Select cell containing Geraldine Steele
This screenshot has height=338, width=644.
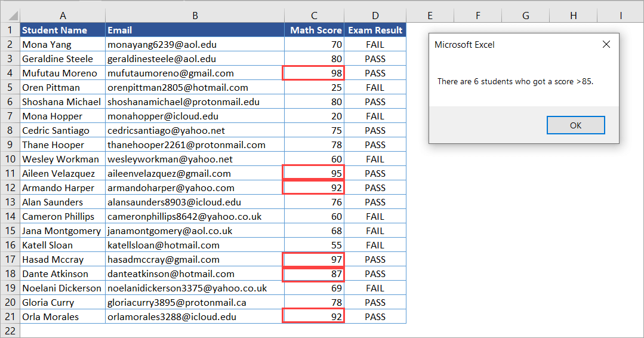pos(63,59)
